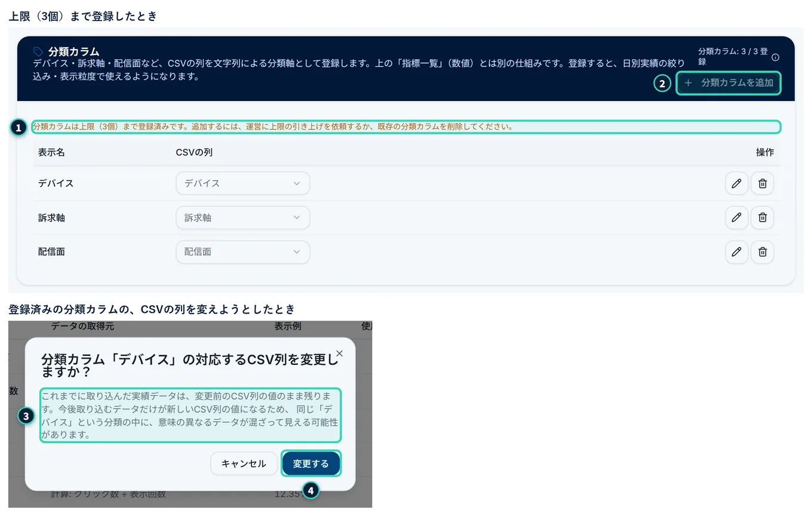Click the 表示名 column header

51,152
